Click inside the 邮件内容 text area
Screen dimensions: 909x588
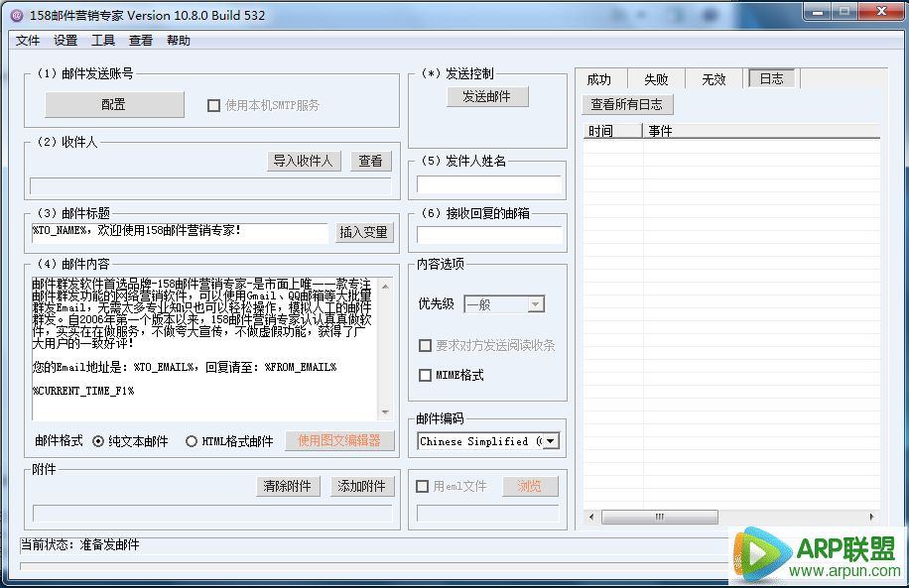point(204,348)
